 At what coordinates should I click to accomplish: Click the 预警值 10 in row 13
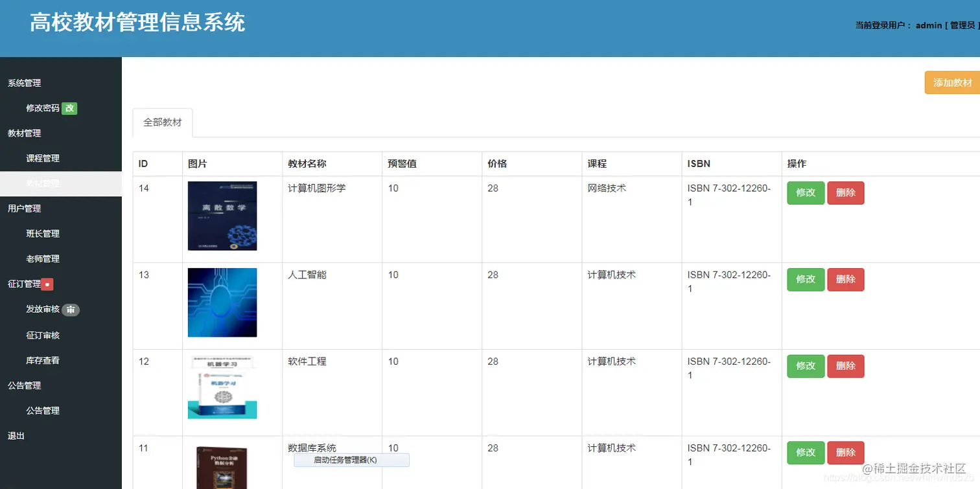pos(393,275)
